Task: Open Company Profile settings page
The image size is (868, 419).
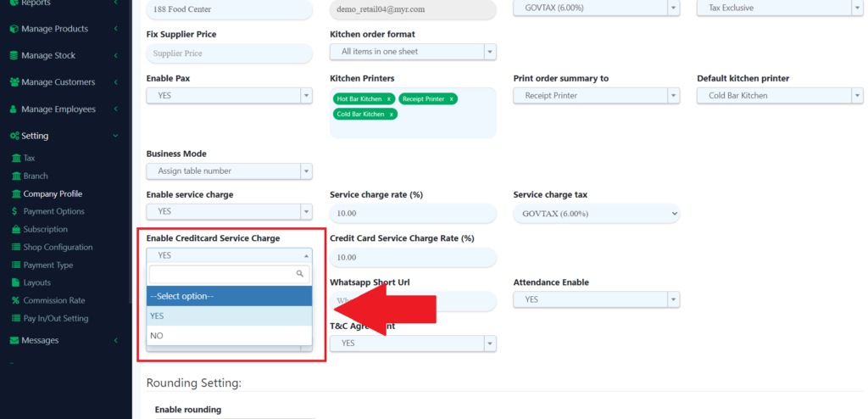Action: 53,194
